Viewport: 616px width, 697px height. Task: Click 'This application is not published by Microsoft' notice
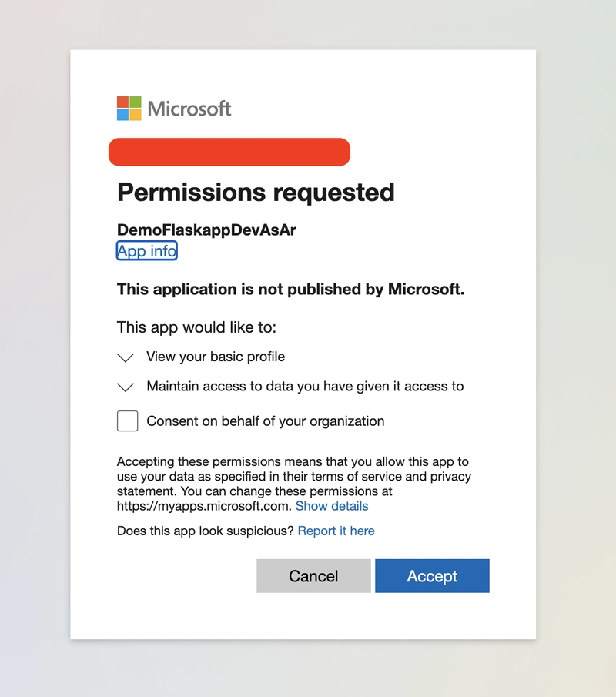(x=290, y=290)
